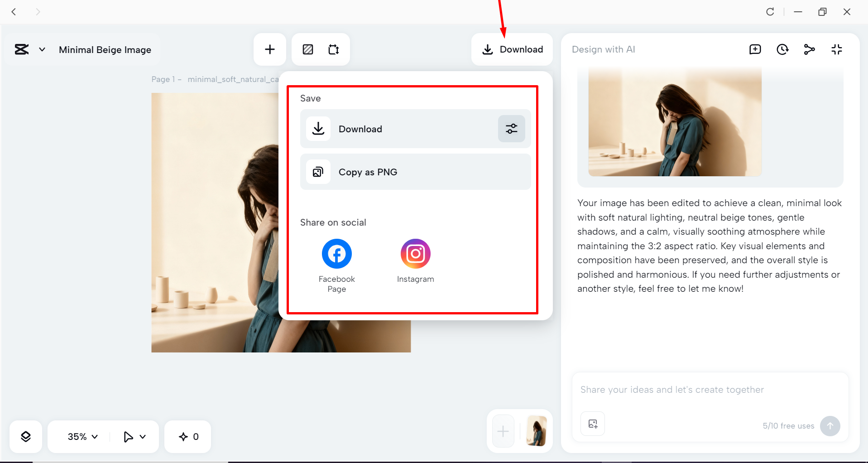This screenshot has width=868, height=463.
Task: Expand the chevron next to the CapCut logo
Action: [42, 49]
